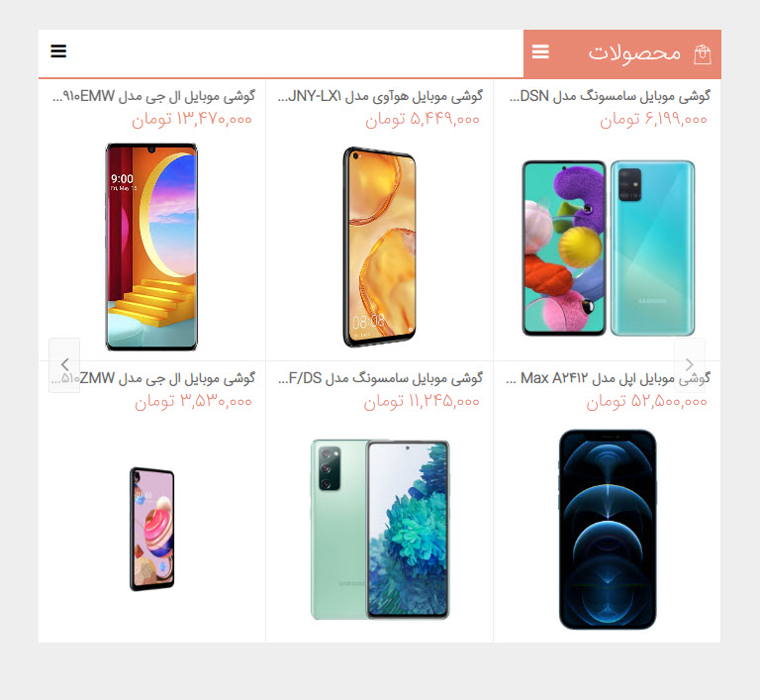Click the ۱۳,۴۷۰,۰۰۰ تومان price
Image resolution: width=760 pixels, height=700 pixels.
(x=192, y=120)
